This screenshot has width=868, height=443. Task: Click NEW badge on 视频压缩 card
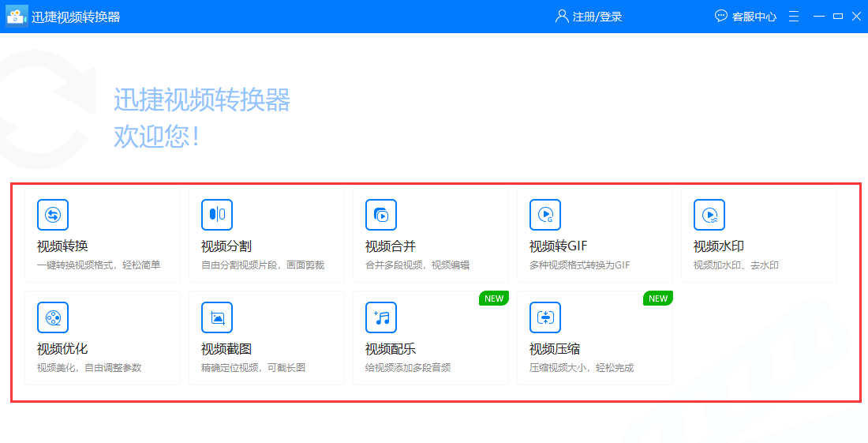tap(657, 298)
